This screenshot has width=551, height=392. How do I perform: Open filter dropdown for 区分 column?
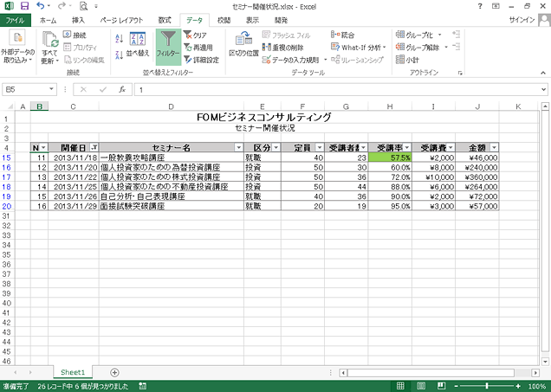[276, 147]
